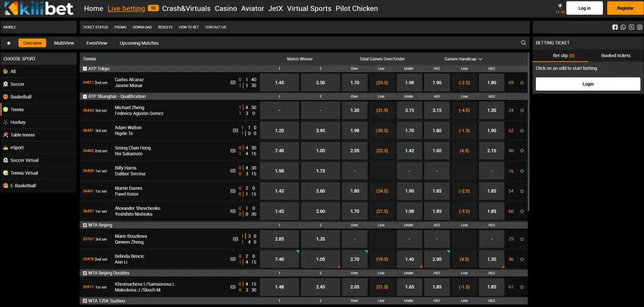
Task: Open Kilibet's Facebook page icon
Action: coord(615,27)
